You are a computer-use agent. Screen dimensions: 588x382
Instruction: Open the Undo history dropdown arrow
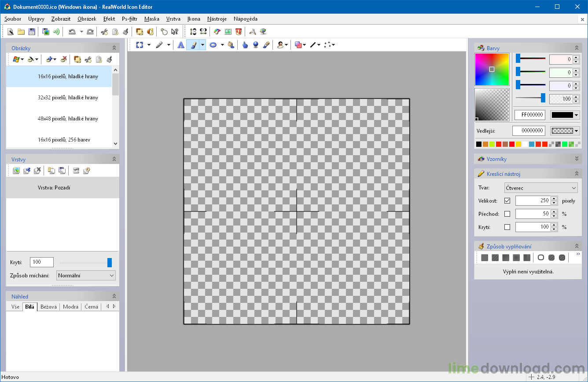coord(81,32)
